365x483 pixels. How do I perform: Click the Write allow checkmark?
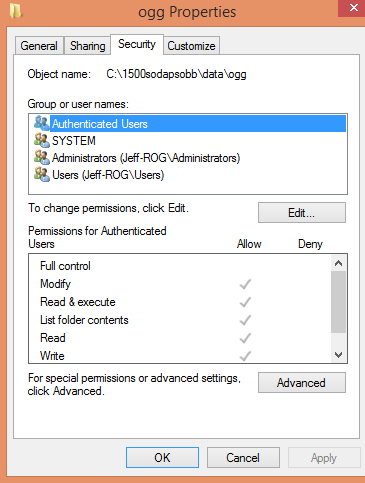[245, 356]
